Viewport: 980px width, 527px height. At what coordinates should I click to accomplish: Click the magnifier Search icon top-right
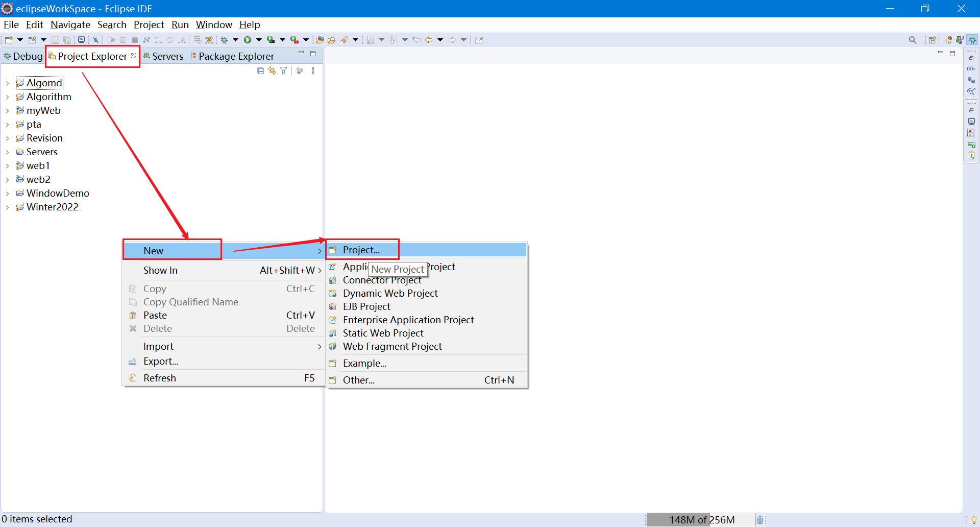tap(913, 40)
